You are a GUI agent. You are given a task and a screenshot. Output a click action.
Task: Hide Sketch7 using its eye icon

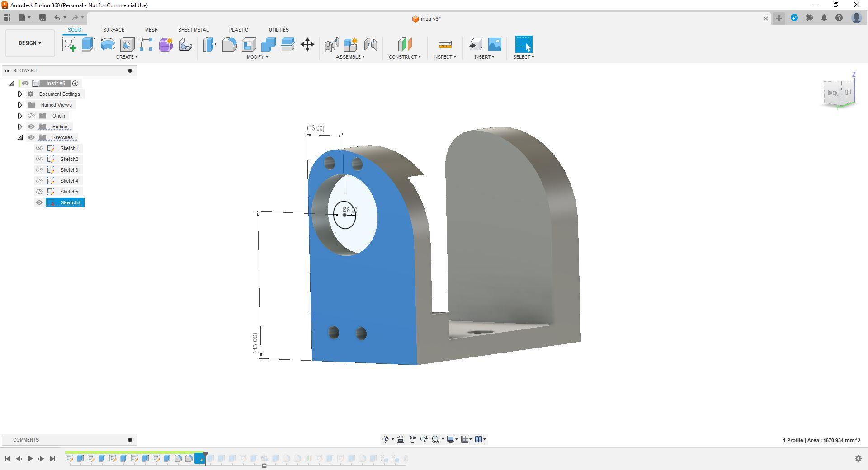tap(39, 202)
